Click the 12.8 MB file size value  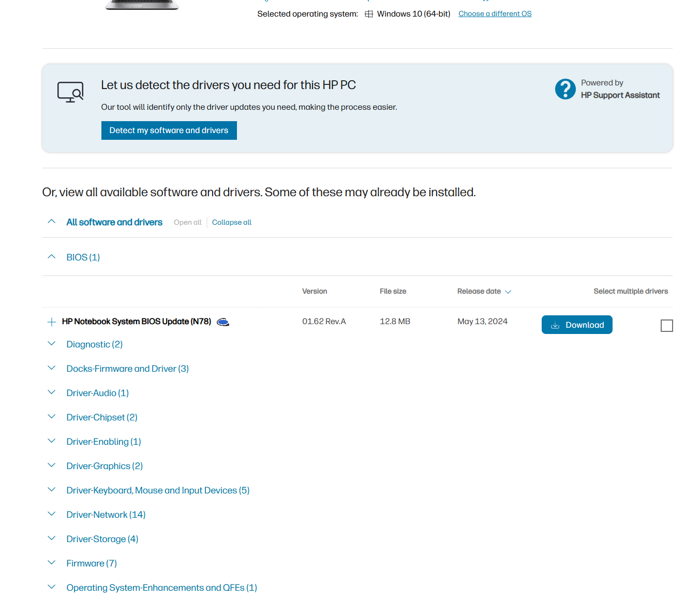[395, 322]
